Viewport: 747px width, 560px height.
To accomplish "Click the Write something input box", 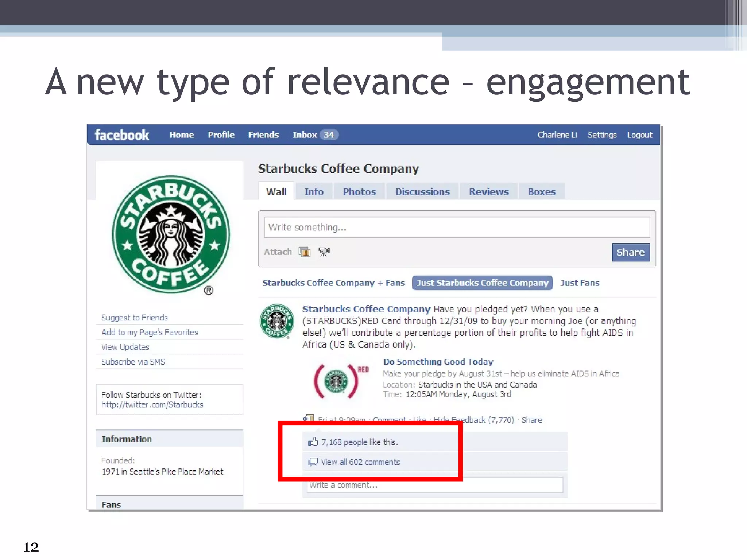I will tap(457, 227).
